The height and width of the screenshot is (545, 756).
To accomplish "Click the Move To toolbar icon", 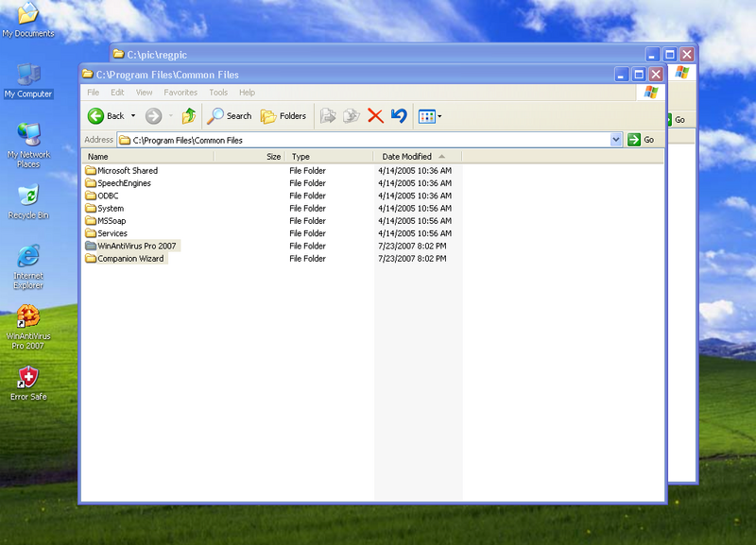I will (328, 116).
